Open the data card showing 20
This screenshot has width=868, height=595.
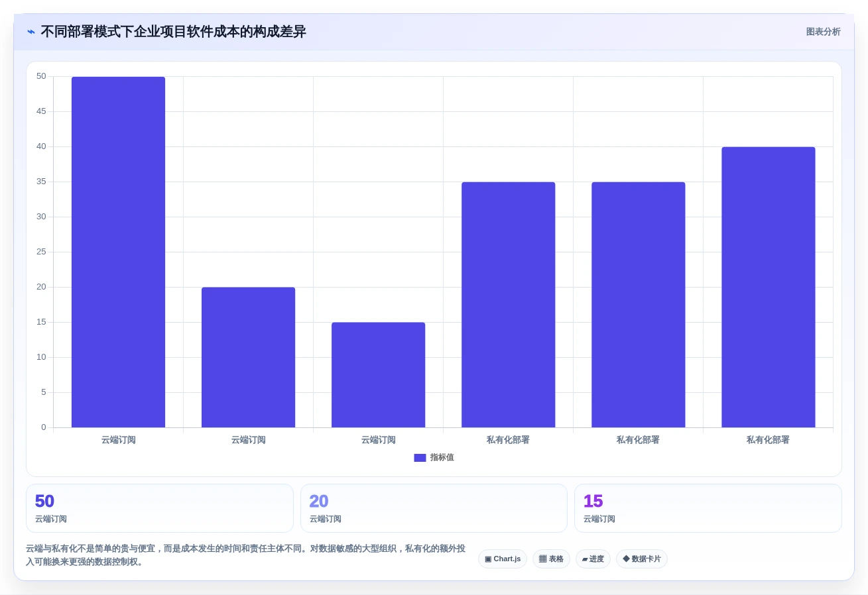click(434, 508)
